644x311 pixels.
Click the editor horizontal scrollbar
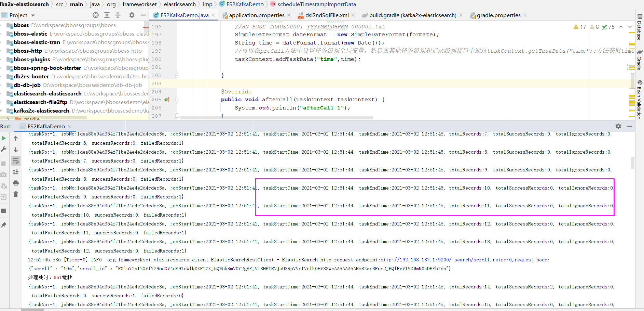(x=276, y=118)
